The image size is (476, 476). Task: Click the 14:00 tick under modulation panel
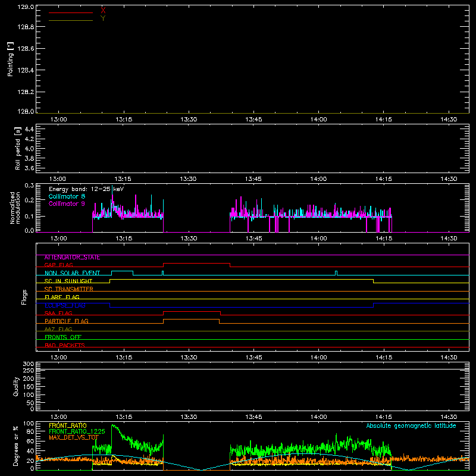coord(318,239)
